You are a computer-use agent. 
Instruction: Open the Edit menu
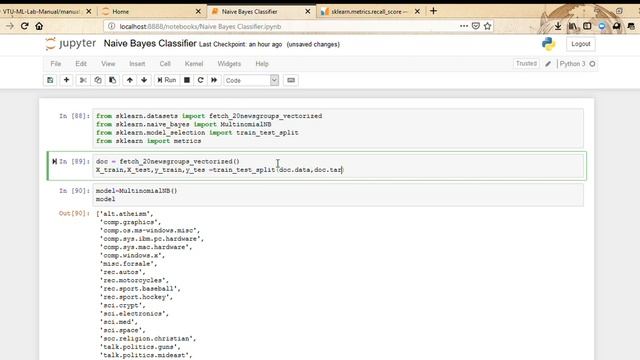[x=81, y=64]
